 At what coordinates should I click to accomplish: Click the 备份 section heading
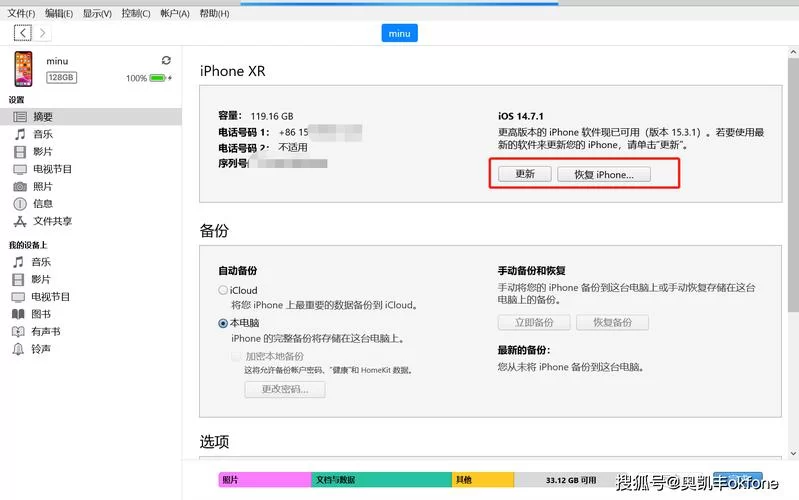pos(214,231)
